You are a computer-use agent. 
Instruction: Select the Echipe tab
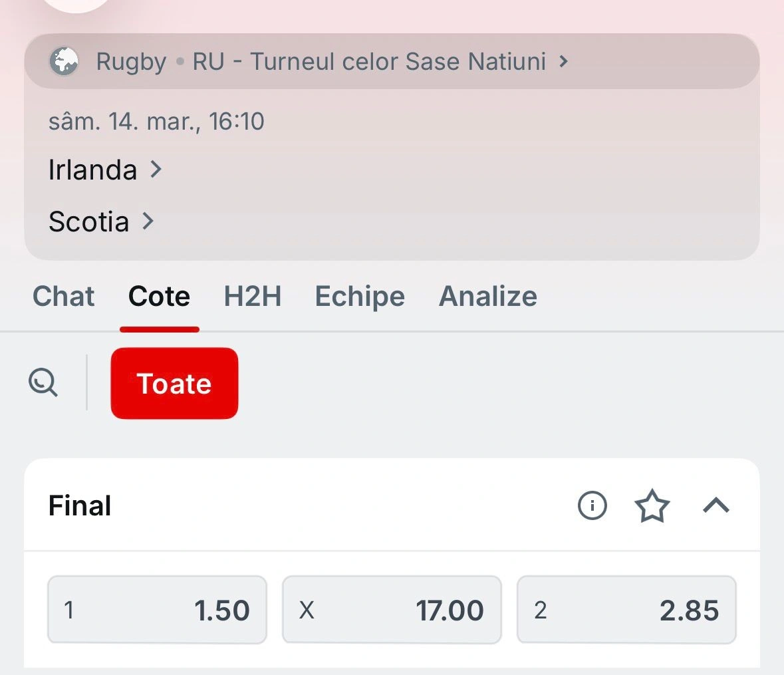tap(359, 297)
